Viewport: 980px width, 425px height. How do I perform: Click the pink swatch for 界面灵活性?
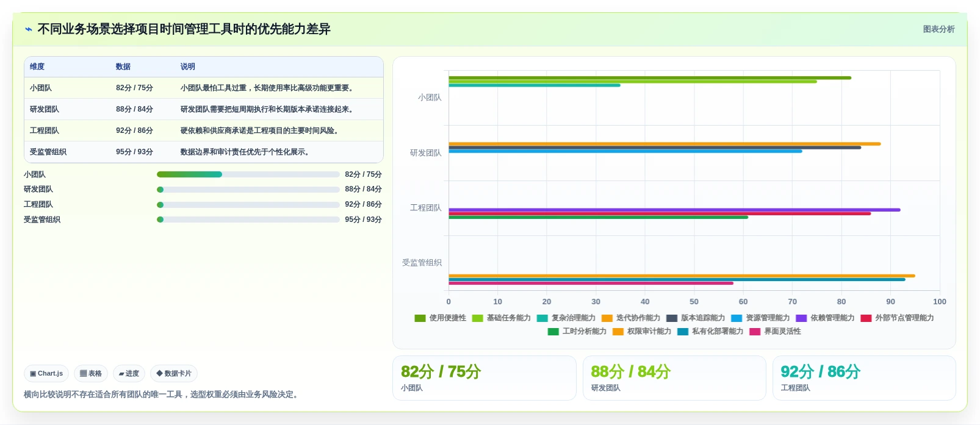click(x=755, y=332)
